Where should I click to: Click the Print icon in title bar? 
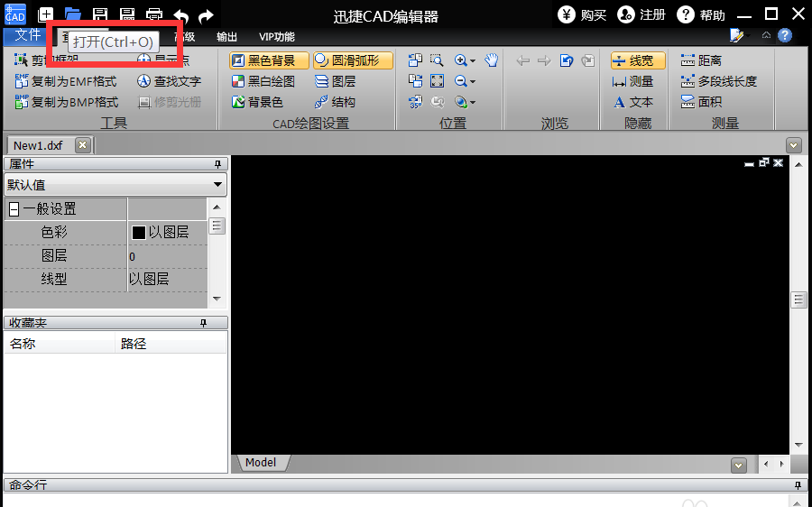tap(154, 14)
